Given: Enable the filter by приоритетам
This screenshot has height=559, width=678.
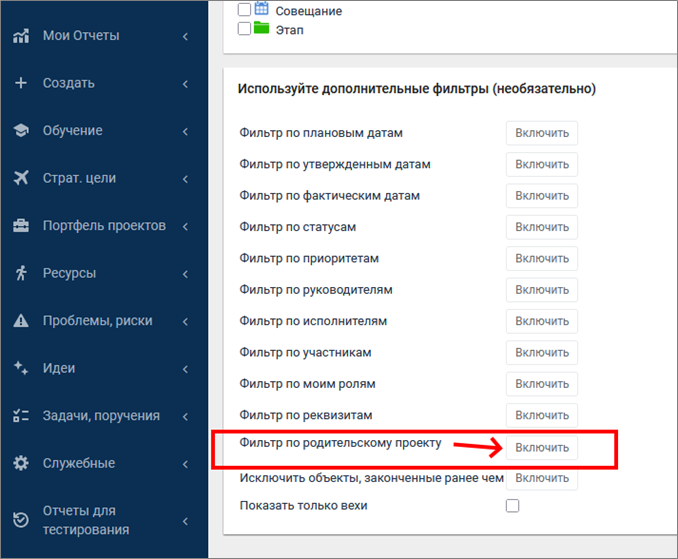Looking at the screenshot, I should 542,259.
